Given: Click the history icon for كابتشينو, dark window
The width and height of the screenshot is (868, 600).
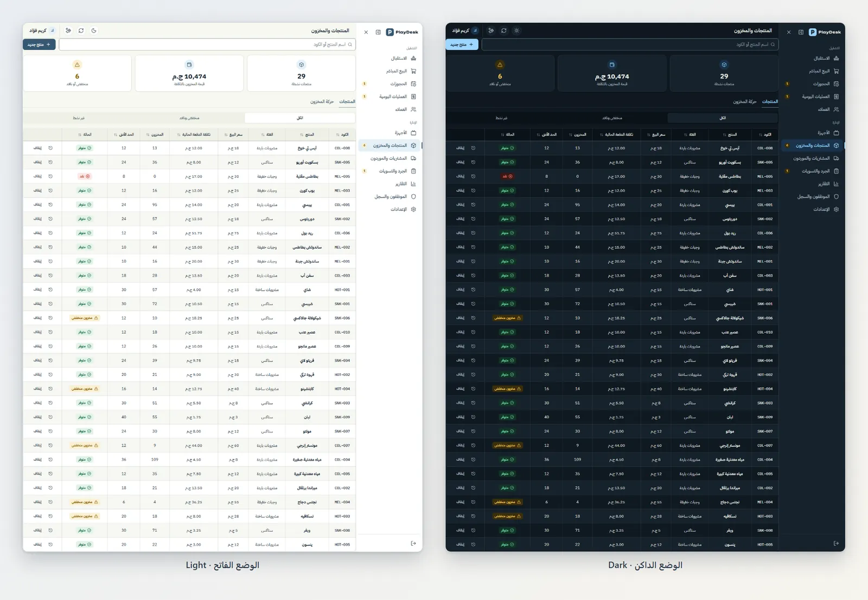Looking at the screenshot, I should point(473,388).
